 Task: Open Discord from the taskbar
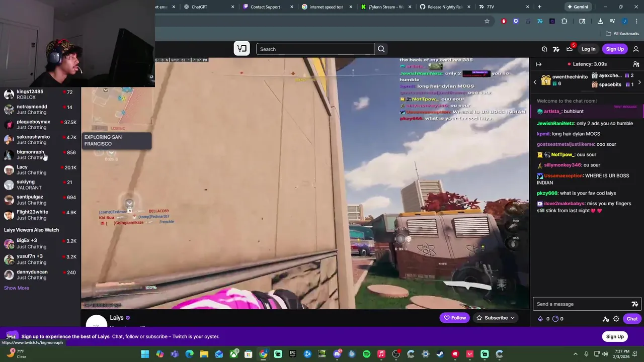[337, 354]
